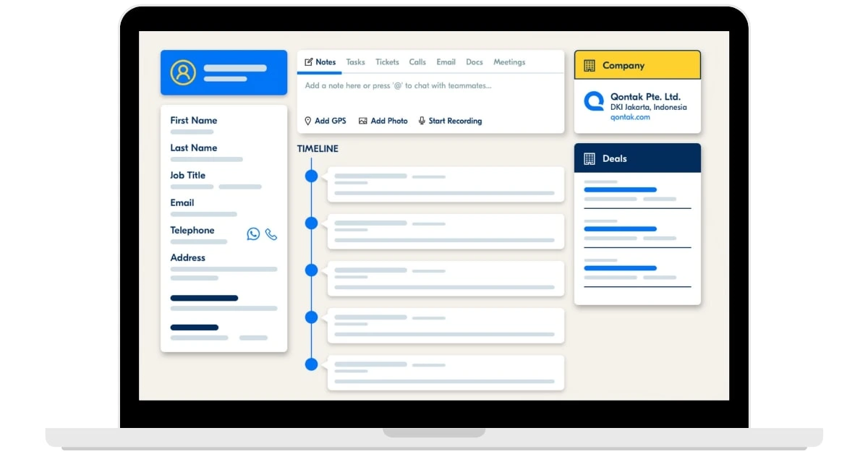The width and height of the screenshot is (868, 454).
Task: Go to the Email tab
Action: coord(446,62)
